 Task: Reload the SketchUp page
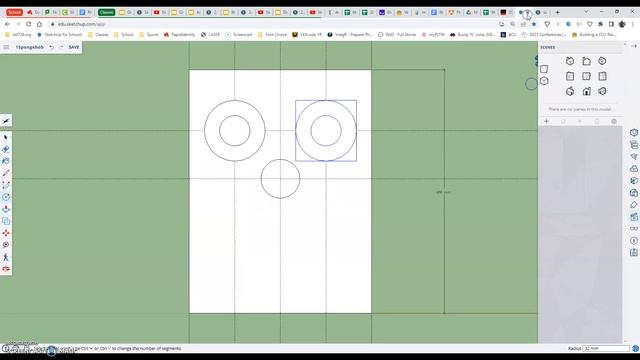click(28, 24)
